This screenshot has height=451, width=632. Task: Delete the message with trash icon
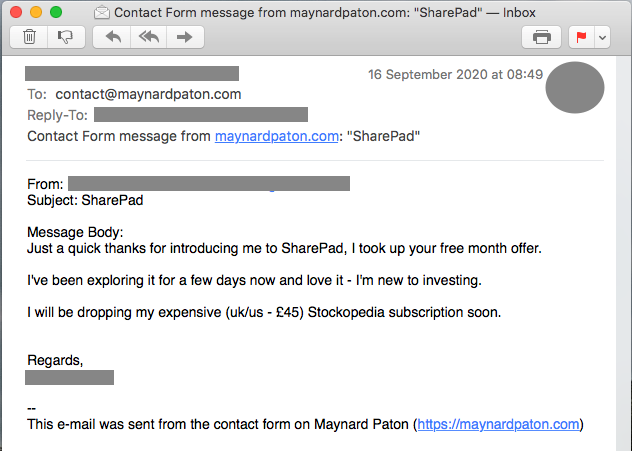[x=29, y=37]
